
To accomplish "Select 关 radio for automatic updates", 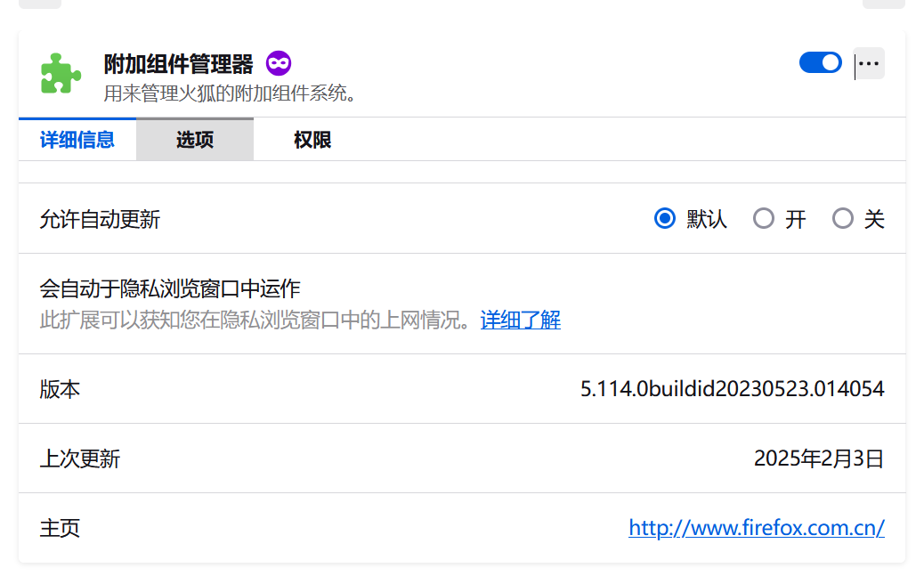I will (x=843, y=219).
